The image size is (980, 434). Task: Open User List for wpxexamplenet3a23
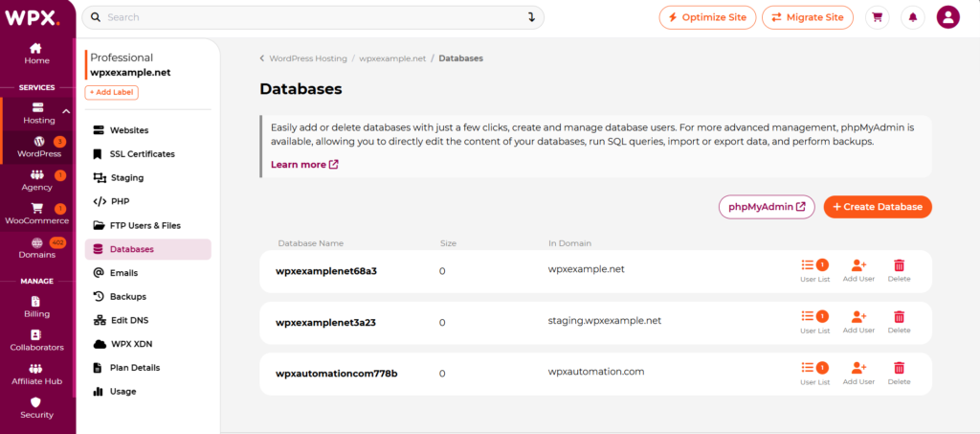(815, 322)
